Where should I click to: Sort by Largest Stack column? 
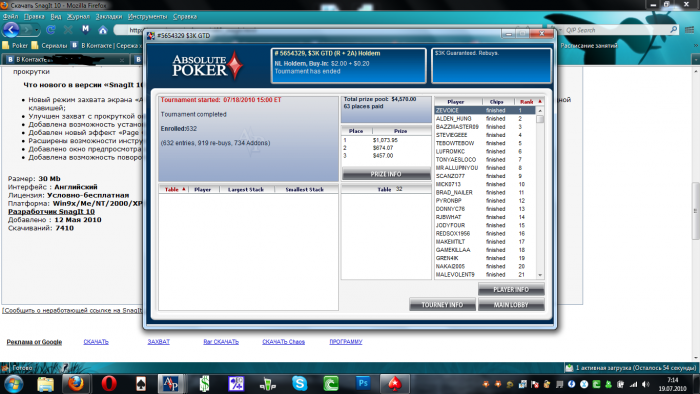point(246,190)
